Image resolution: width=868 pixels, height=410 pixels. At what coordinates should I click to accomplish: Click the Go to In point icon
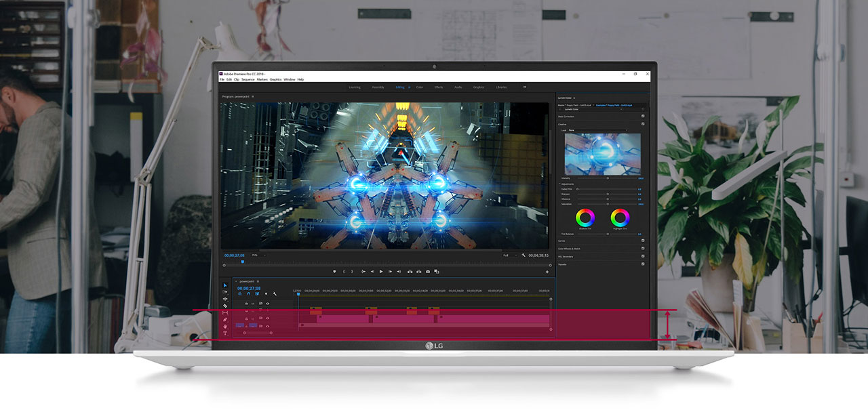point(363,272)
